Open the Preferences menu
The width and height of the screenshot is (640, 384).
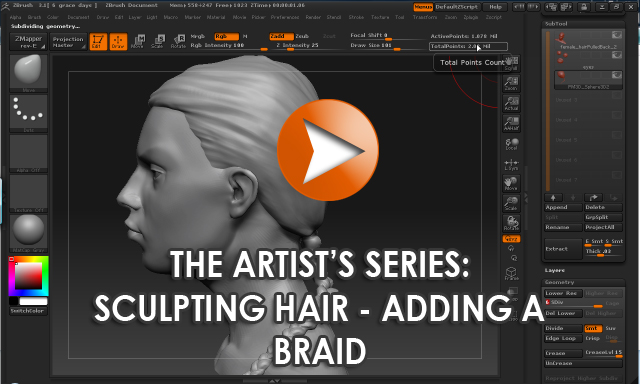coord(285,17)
